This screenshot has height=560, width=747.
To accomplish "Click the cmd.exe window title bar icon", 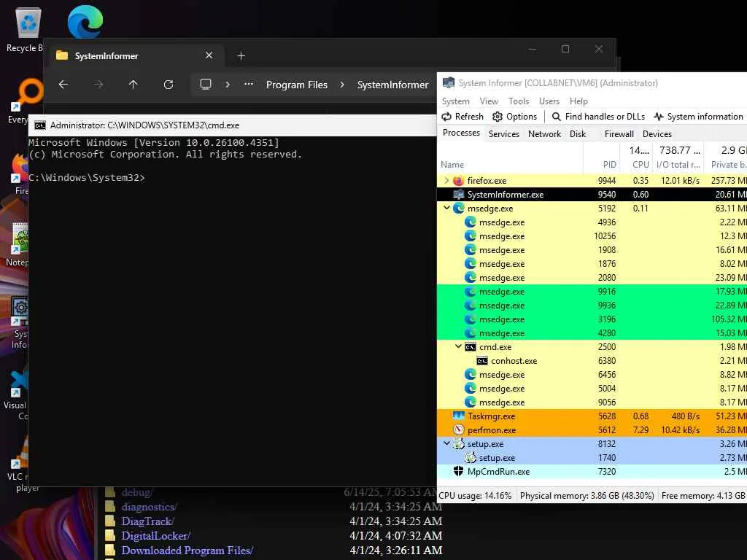I will (x=40, y=125).
